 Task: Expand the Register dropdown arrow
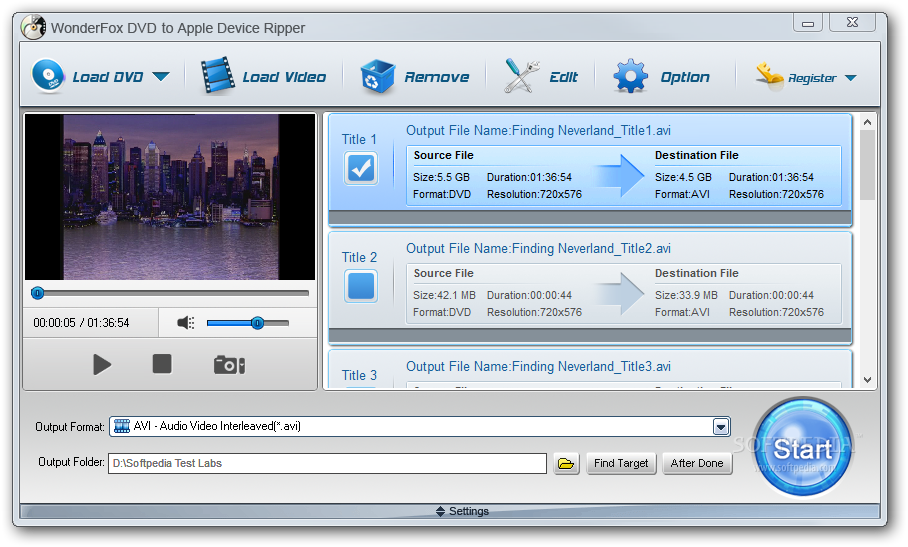point(850,78)
